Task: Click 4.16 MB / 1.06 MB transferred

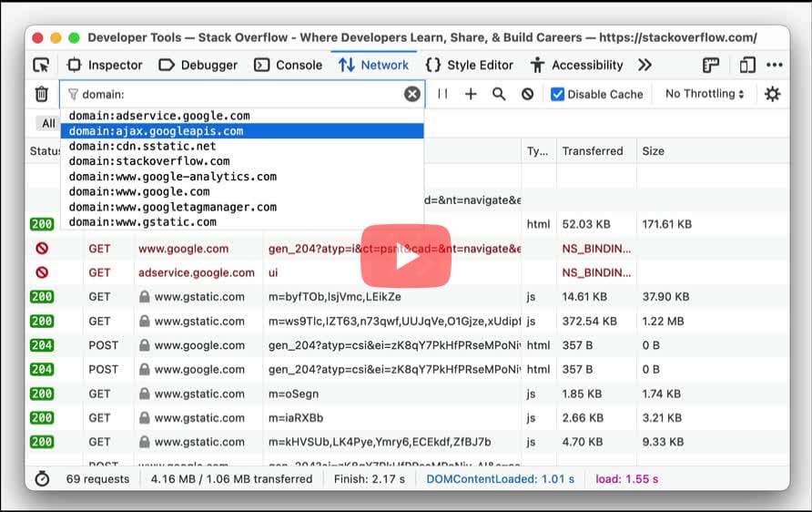Action: (231, 479)
